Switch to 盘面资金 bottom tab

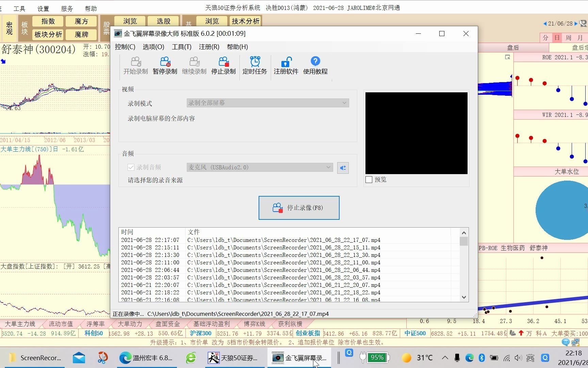167,324
